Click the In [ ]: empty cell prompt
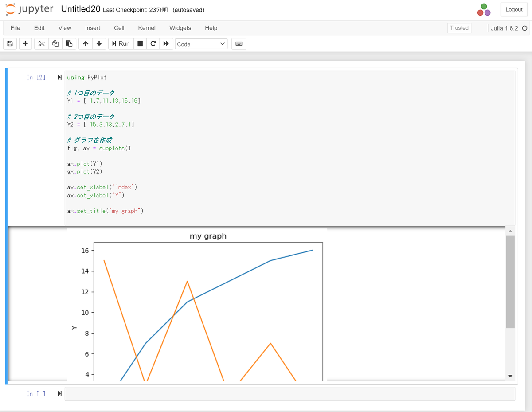This screenshot has width=532, height=412. [x=38, y=394]
